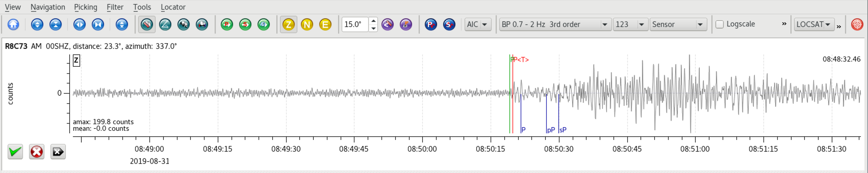
Task: Click the horizontal compress bowtie icon
Action: [98, 24]
